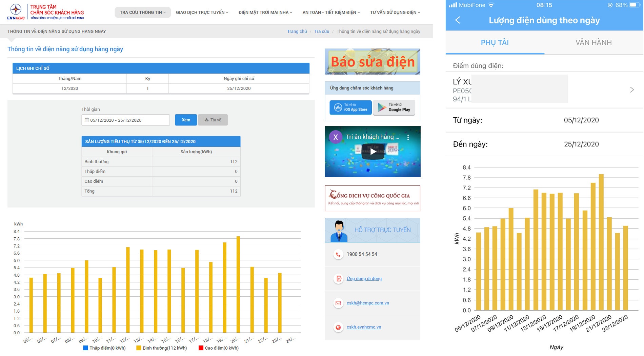Click the globe website icon
Viewport: 644px width, 356px height.
point(338,327)
